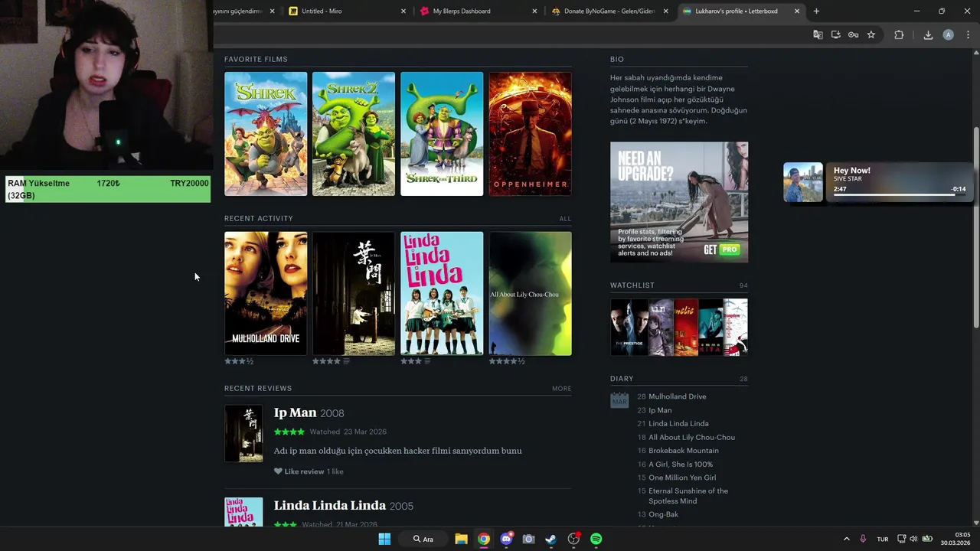The image size is (980, 551).
Task: Open the volume icon in system tray
Action: click(x=914, y=539)
